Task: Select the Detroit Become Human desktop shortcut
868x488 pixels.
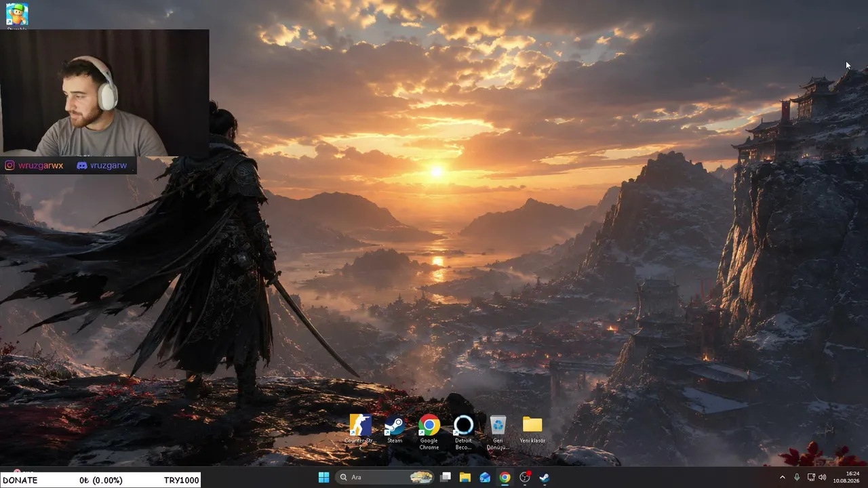Action: [463, 432]
